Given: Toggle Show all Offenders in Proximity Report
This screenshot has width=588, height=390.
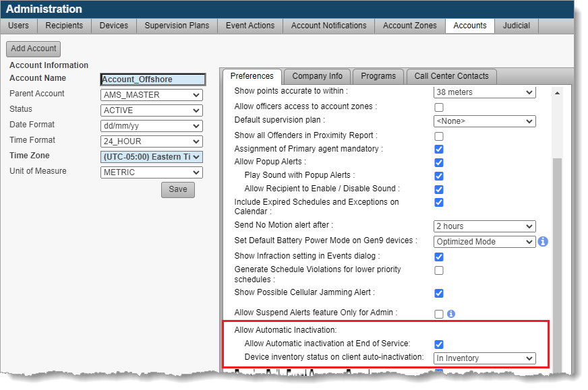Looking at the screenshot, I should tap(439, 136).
